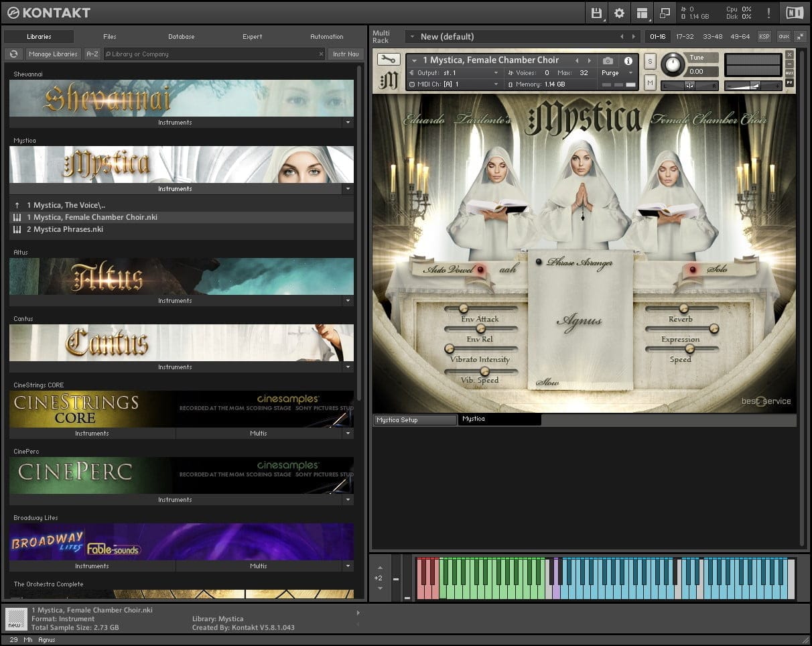
Task: Open the Purge dropdown menu
Action: 616,72
